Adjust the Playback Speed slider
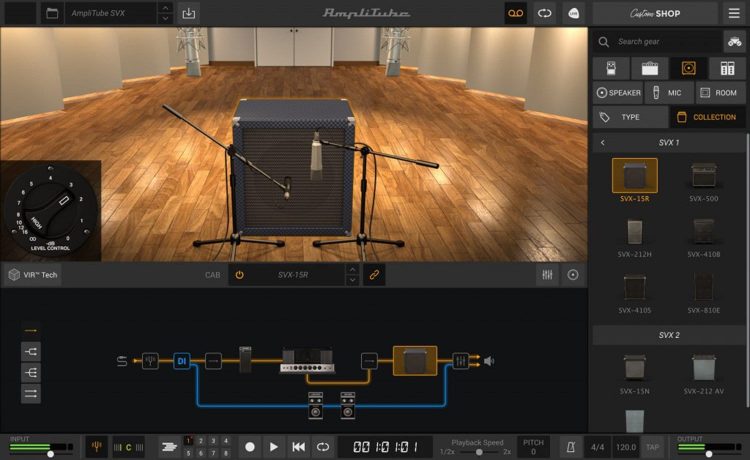The image size is (750, 460). pyautogui.click(x=478, y=451)
